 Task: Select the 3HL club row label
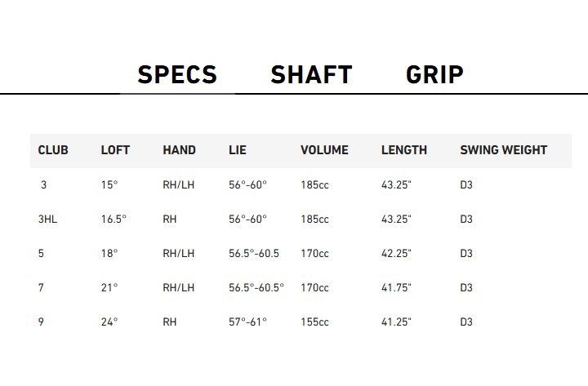[x=47, y=220]
